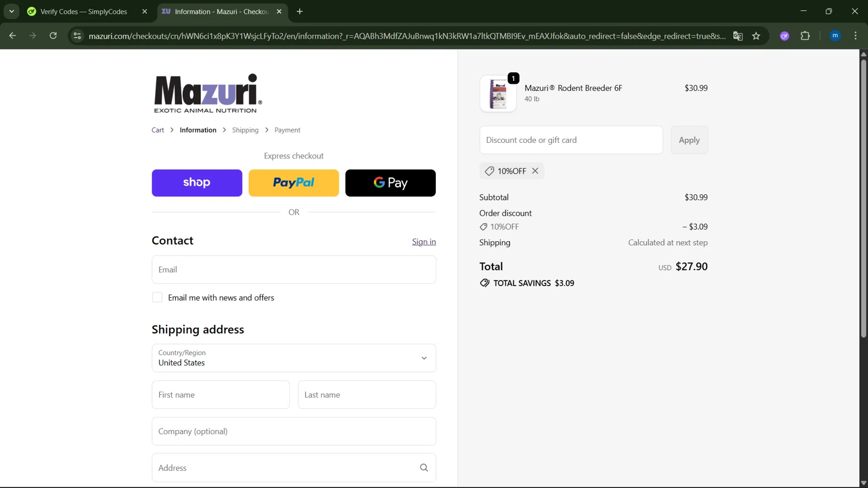
Task: Bookmark this page with star icon
Action: coord(756,36)
